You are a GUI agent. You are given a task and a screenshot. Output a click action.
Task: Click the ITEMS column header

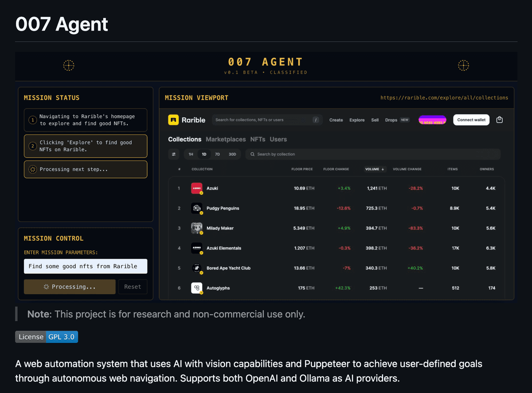click(x=453, y=169)
